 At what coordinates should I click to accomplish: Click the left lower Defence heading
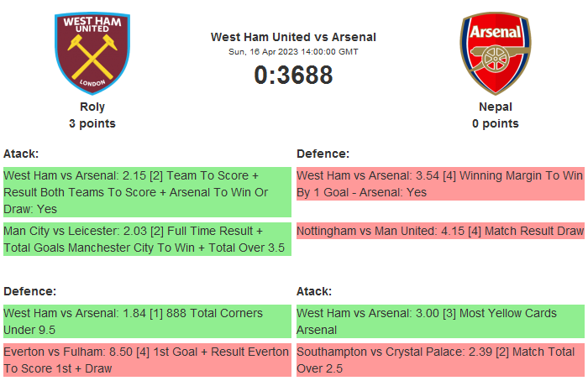(x=29, y=291)
